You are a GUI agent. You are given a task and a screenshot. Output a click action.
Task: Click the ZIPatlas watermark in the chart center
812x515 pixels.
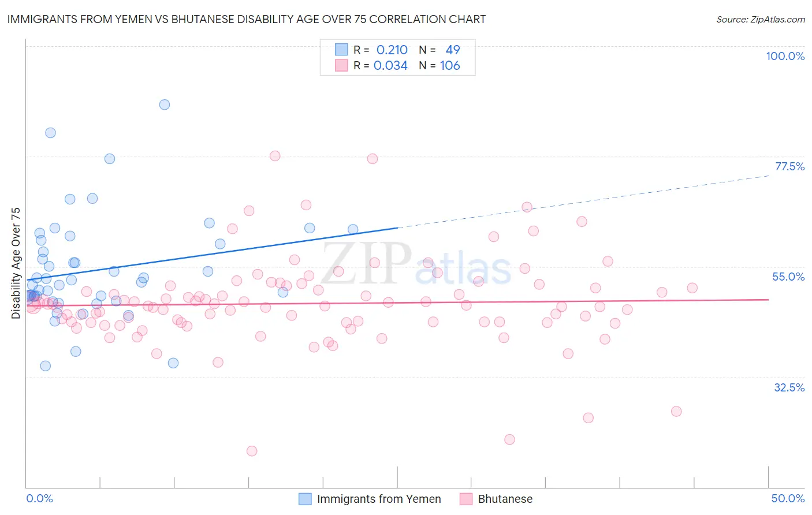[x=416, y=264]
